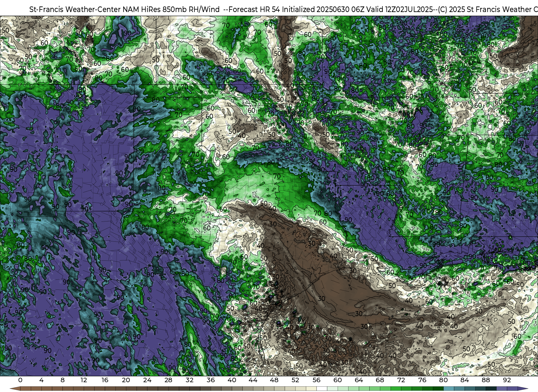Click the legend scale label "36"
This screenshot has width=538, height=392.
(211, 380)
